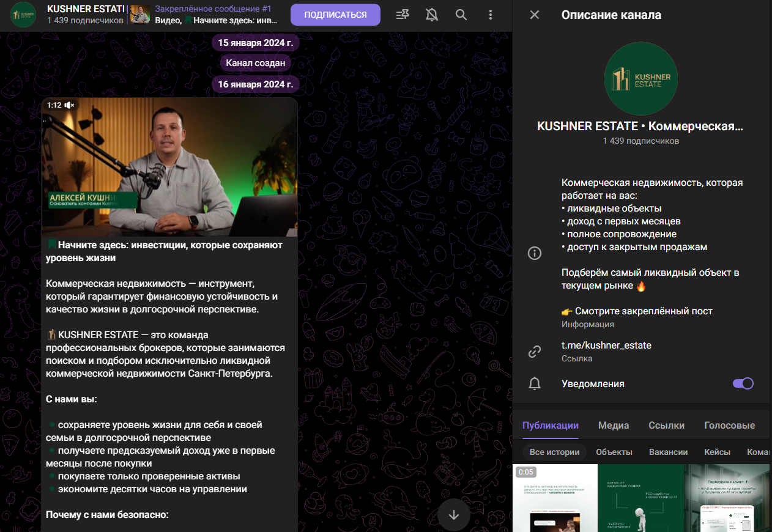Unmute the video using the speaker icon

(69, 105)
